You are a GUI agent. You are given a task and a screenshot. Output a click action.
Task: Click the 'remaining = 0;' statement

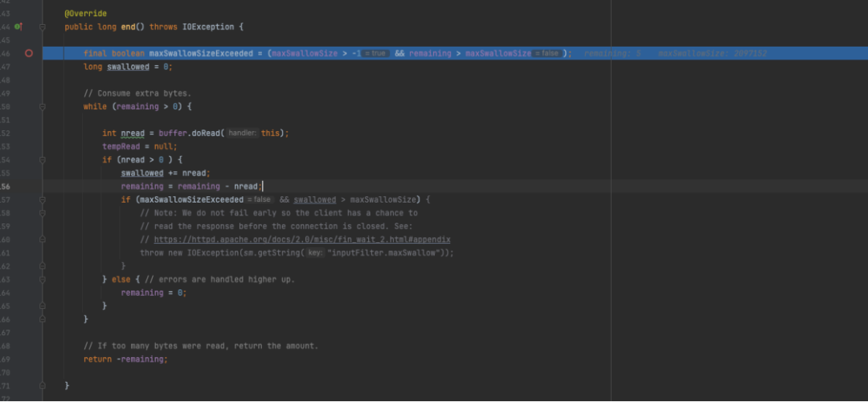pos(154,293)
